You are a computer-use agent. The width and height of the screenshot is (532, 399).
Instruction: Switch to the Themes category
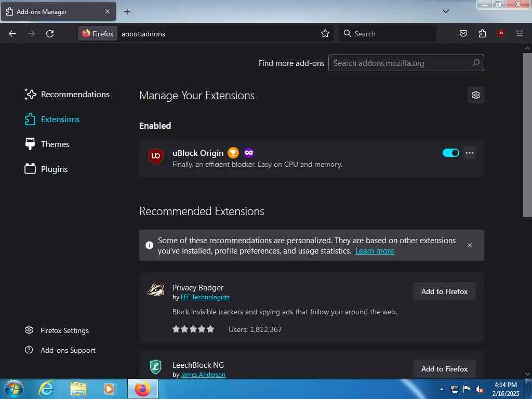point(47,144)
